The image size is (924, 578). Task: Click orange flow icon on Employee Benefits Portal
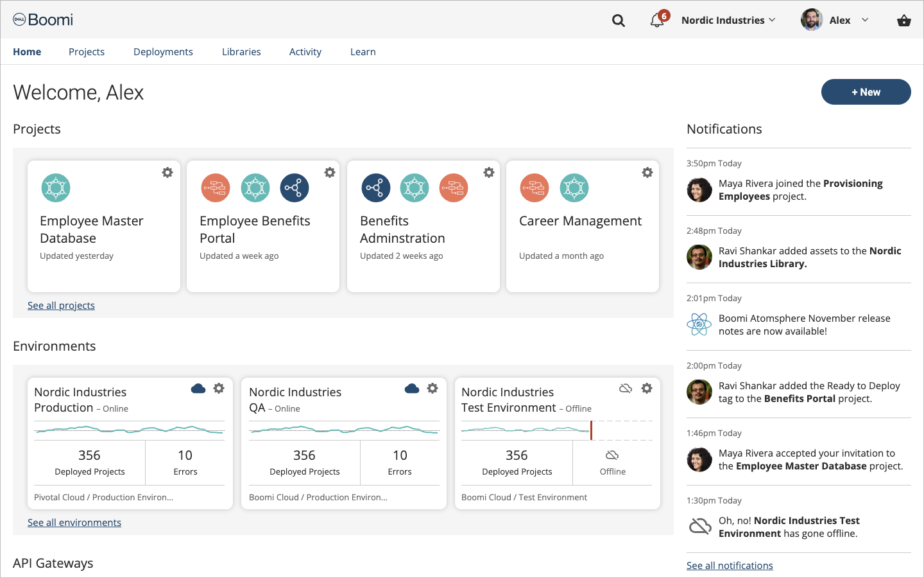coord(216,188)
